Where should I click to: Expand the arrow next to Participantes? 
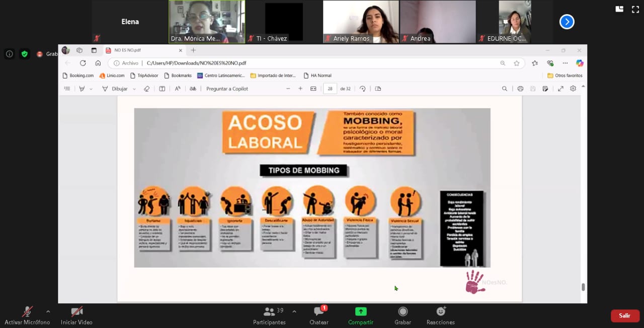pos(294,311)
